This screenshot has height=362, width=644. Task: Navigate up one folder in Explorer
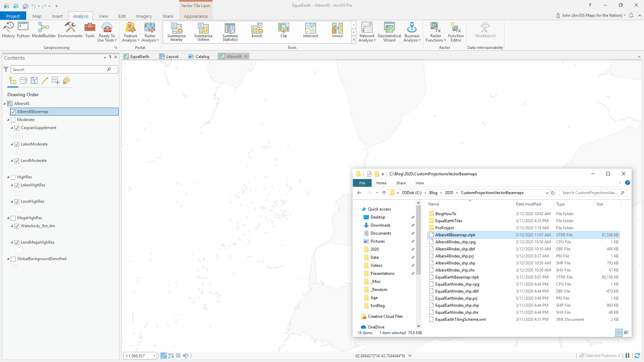(x=384, y=193)
